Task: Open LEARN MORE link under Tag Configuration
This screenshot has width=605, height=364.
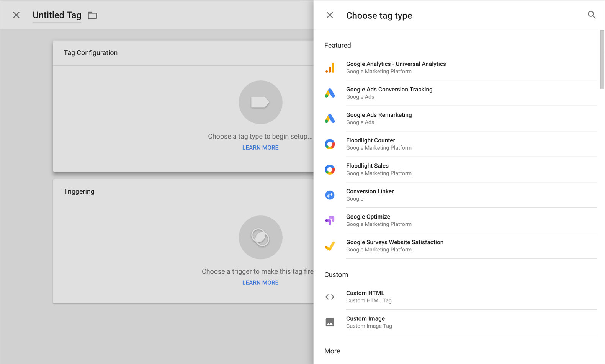Action: point(260,147)
